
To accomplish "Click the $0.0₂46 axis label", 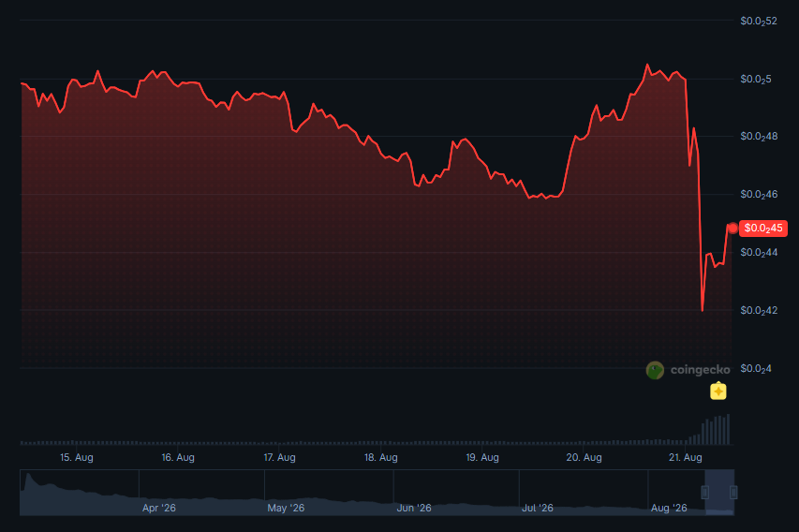I will coord(759,194).
